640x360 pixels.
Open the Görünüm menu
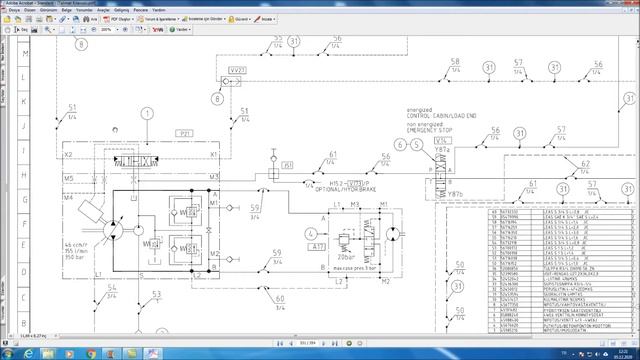48,10
